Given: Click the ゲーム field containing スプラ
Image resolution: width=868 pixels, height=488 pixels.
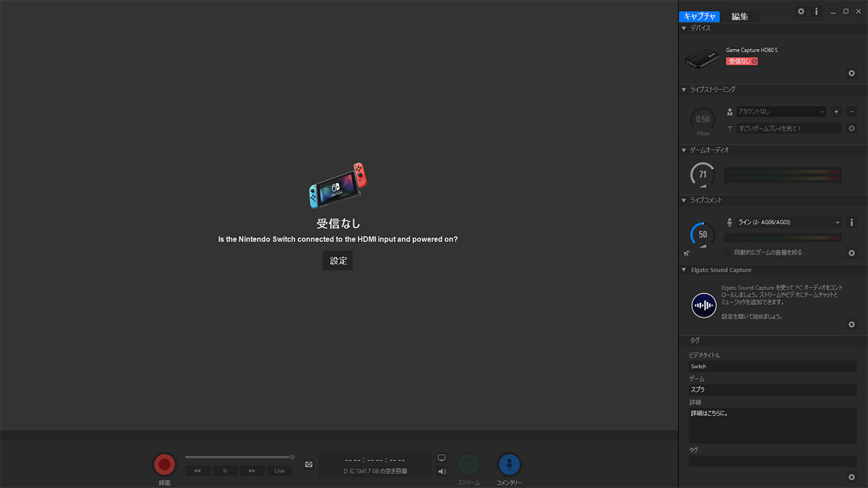Looking at the screenshot, I should (772, 390).
